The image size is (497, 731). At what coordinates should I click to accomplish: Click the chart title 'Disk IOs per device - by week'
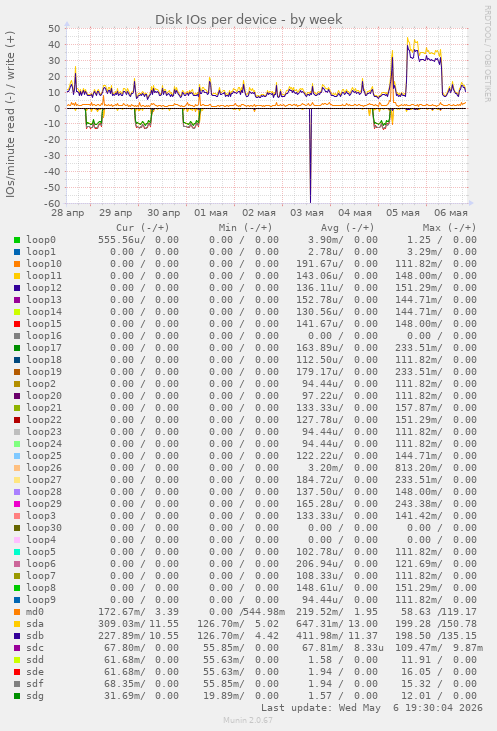248,20
